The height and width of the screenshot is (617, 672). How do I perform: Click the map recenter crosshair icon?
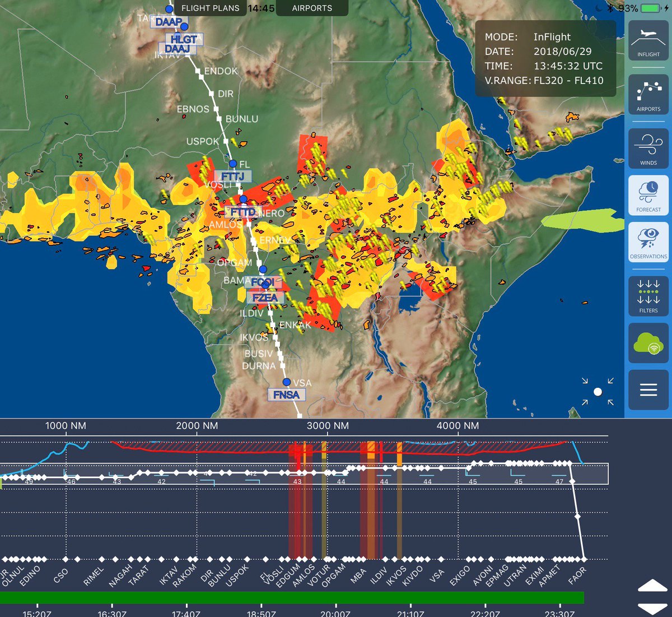click(x=598, y=391)
